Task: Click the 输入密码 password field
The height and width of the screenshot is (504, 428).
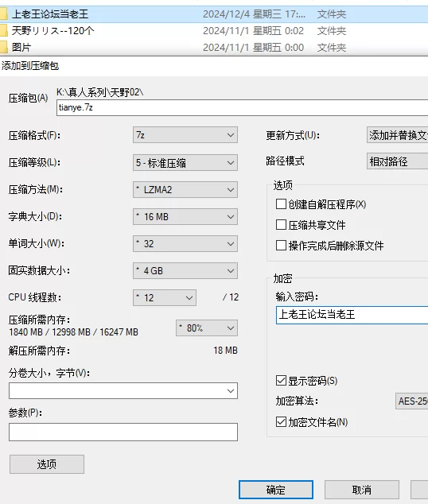Action: pyautogui.click(x=352, y=315)
